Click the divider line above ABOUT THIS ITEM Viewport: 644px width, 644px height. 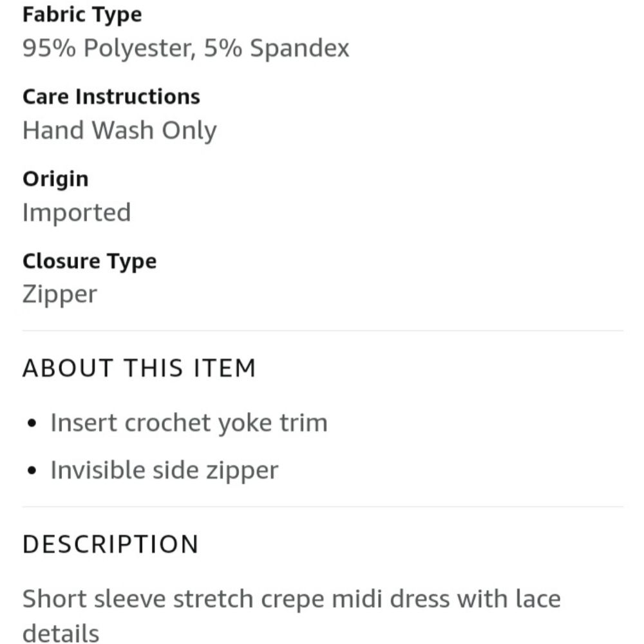coord(323,330)
